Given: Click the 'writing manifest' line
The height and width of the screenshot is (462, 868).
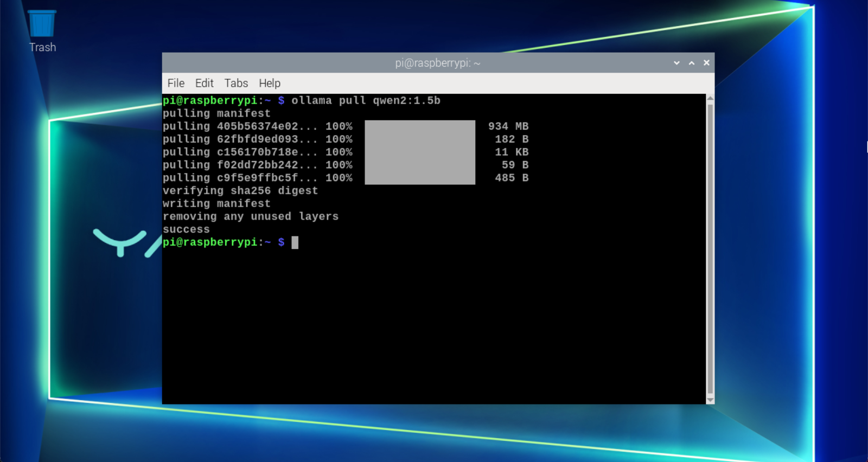Looking at the screenshot, I should coord(216,204).
